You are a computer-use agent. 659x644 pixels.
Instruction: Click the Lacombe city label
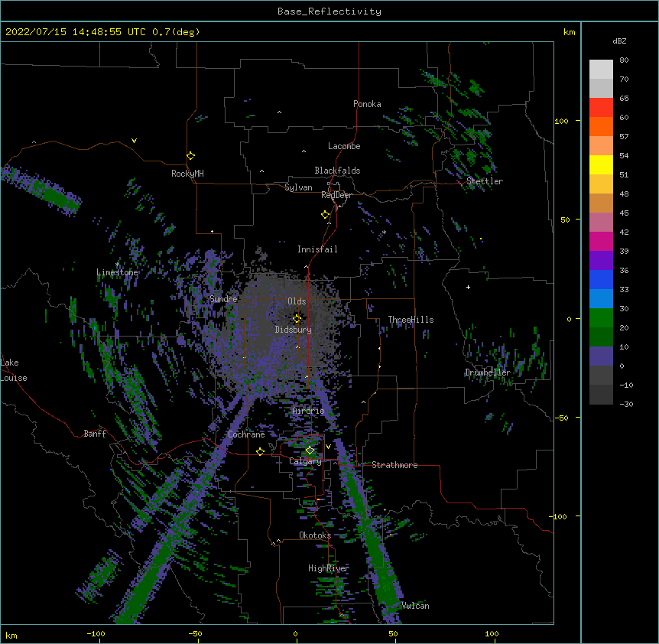344,146
